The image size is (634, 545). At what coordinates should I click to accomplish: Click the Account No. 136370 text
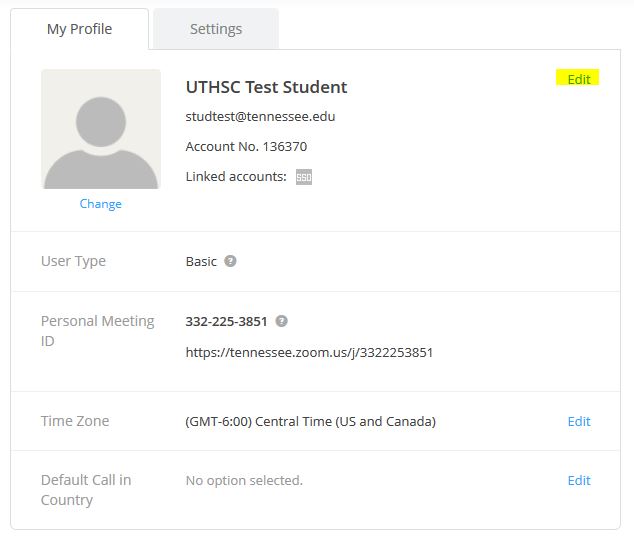click(246, 146)
